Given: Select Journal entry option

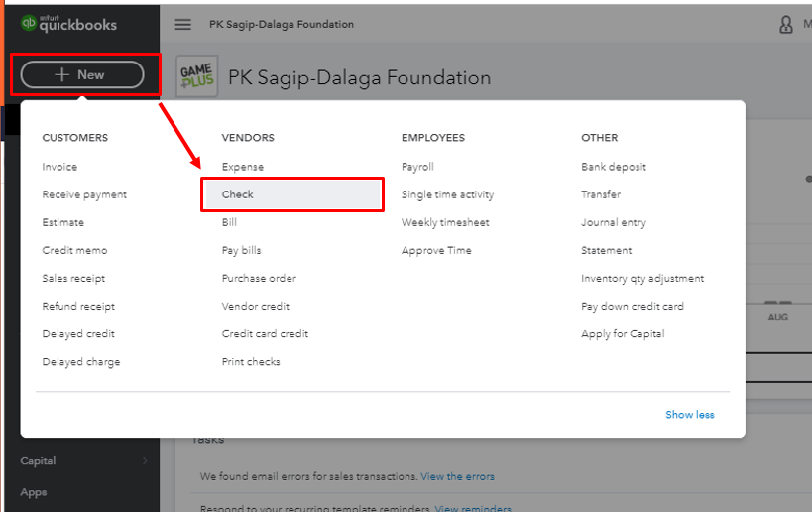Looking at the screenshot, I should 614,222.
